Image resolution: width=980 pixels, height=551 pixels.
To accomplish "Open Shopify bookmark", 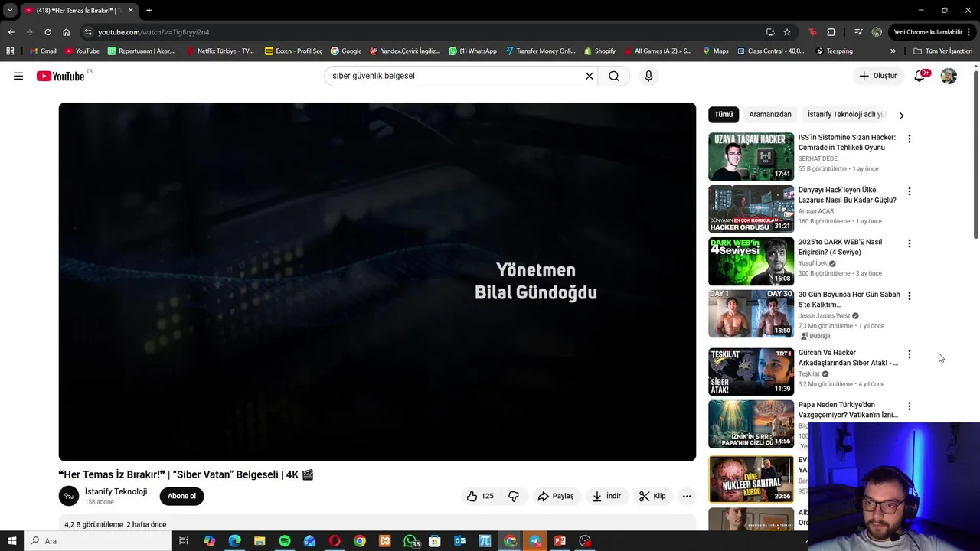I will pyautogui.click(x=599, y=51).
